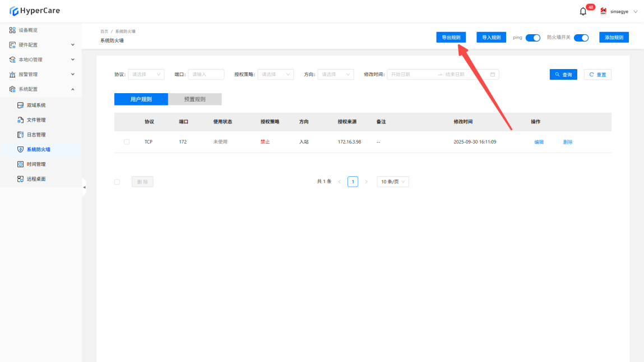
Task: Click the 日志管理 icon
Action: tap(20, 135)
